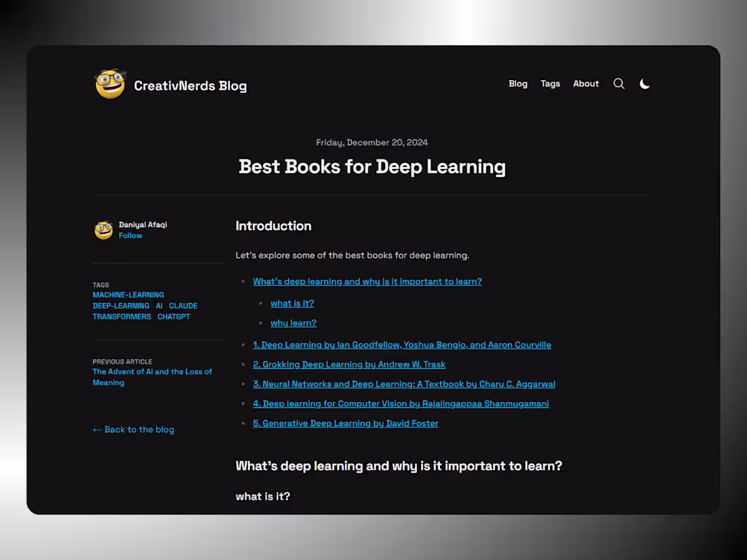
Task: Follow the author Daniyal Afaqi
Action: 130,236
